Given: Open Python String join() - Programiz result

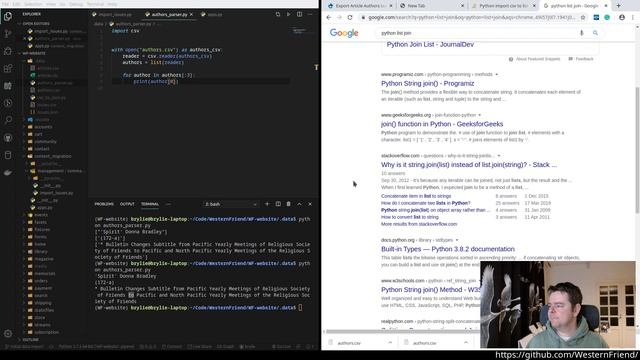Looking at the screenshot, I should coord(427,84).
